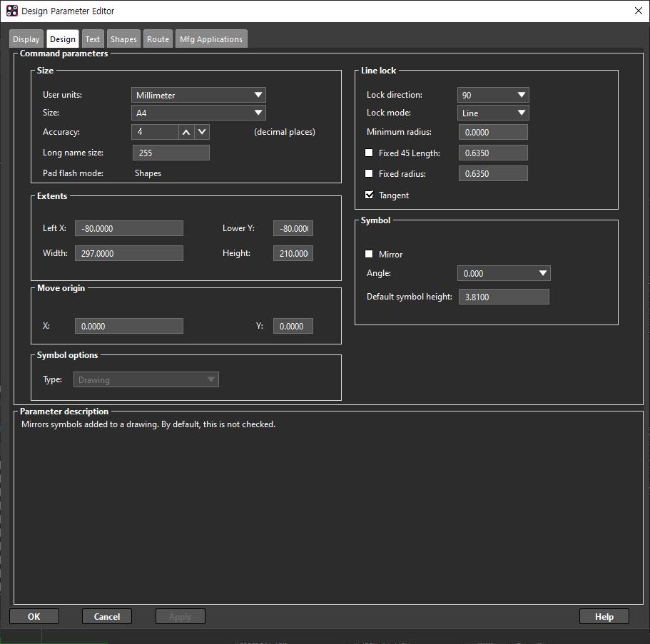Screen dimensions: 650x644
Task: Open Help for the dialog
Action: (604, 616)
